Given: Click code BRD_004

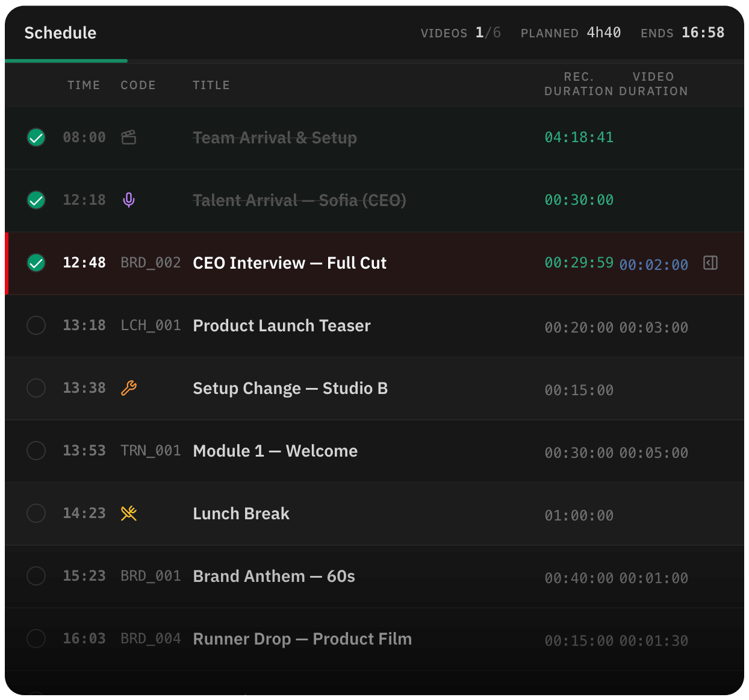Looking at the screenshot, I should [151, 639].
